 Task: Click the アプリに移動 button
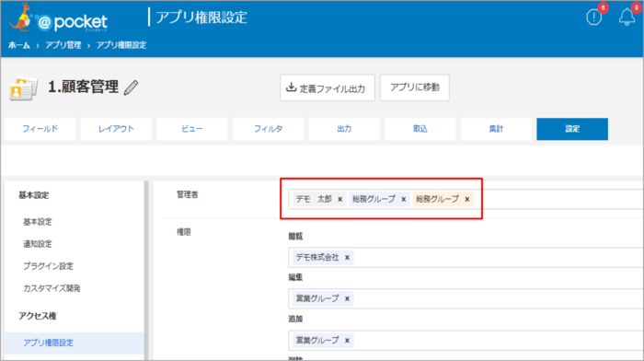[x=414, y=87]
